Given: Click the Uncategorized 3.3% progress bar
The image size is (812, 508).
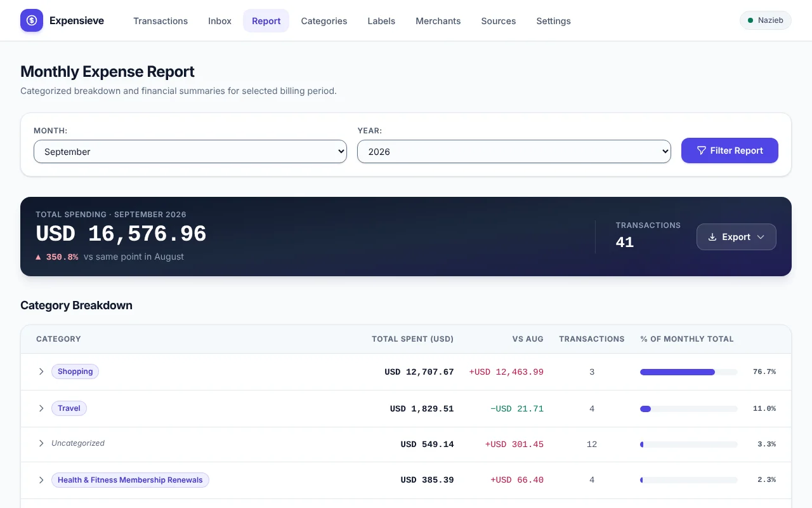Looking at the screenshot, I should coord(688,444).
